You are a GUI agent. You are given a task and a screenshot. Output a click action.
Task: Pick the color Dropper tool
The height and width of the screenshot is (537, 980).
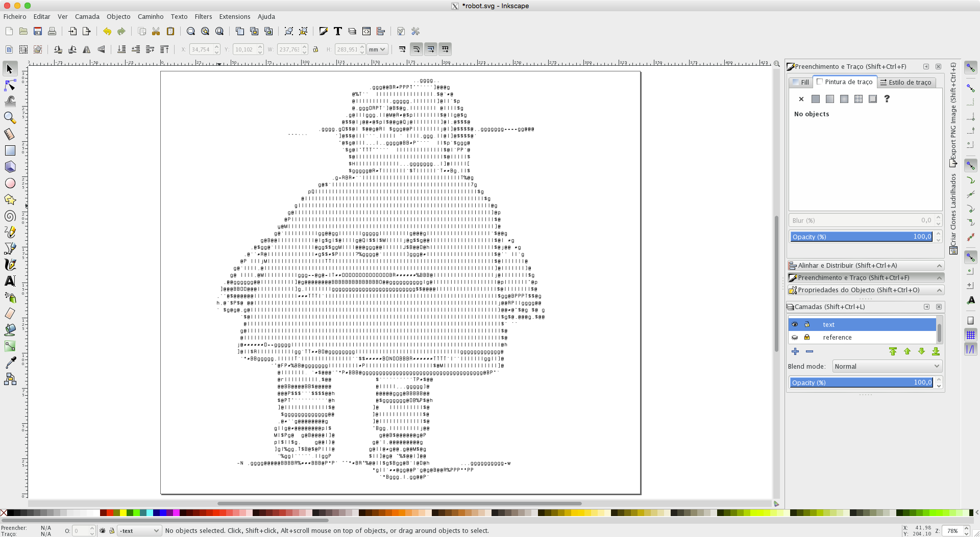click(x=10, y=363)
